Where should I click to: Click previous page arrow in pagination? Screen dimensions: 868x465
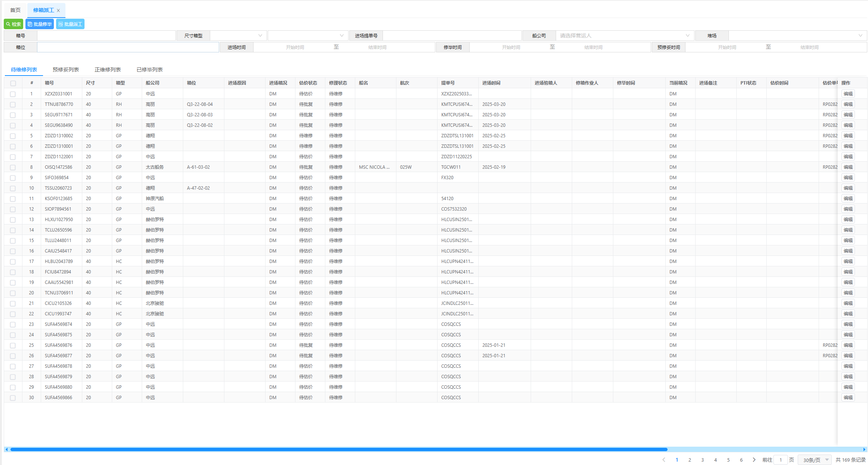(664, 460)
